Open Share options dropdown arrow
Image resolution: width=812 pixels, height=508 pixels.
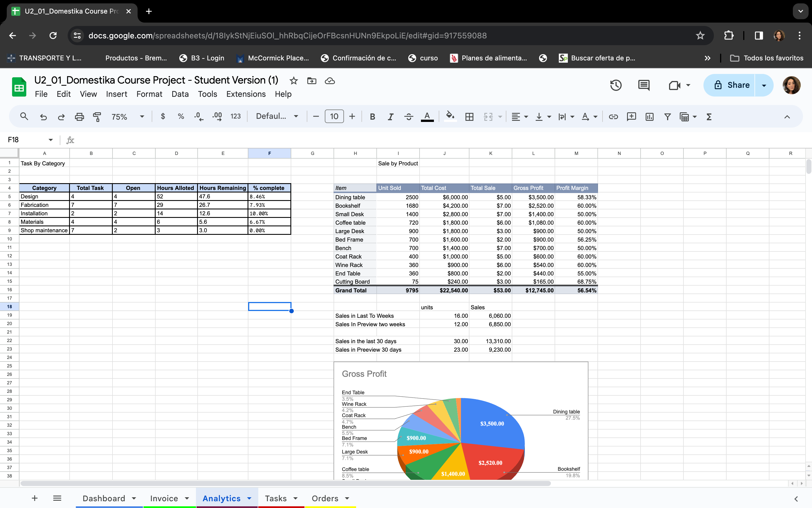tap(764, 85)
